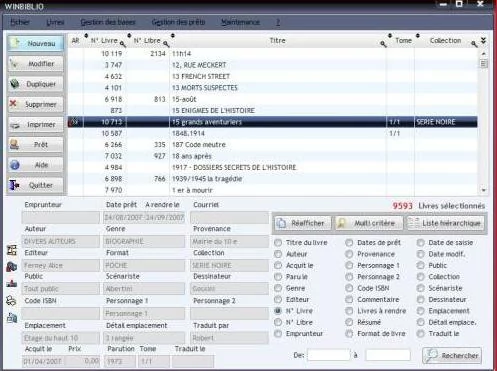
Task: Select Code ISBN radio button
Action: click(x=349, y=288)
